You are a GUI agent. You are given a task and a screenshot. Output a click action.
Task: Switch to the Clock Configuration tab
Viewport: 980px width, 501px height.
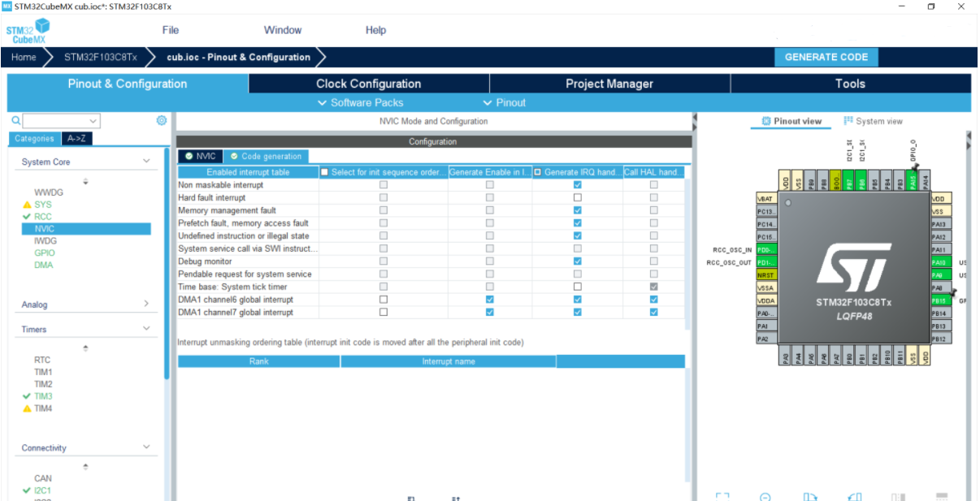point(369,84)
